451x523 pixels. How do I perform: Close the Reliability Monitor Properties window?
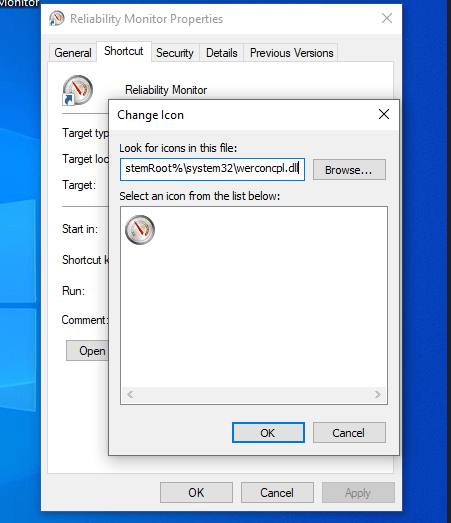coord(387,18)
